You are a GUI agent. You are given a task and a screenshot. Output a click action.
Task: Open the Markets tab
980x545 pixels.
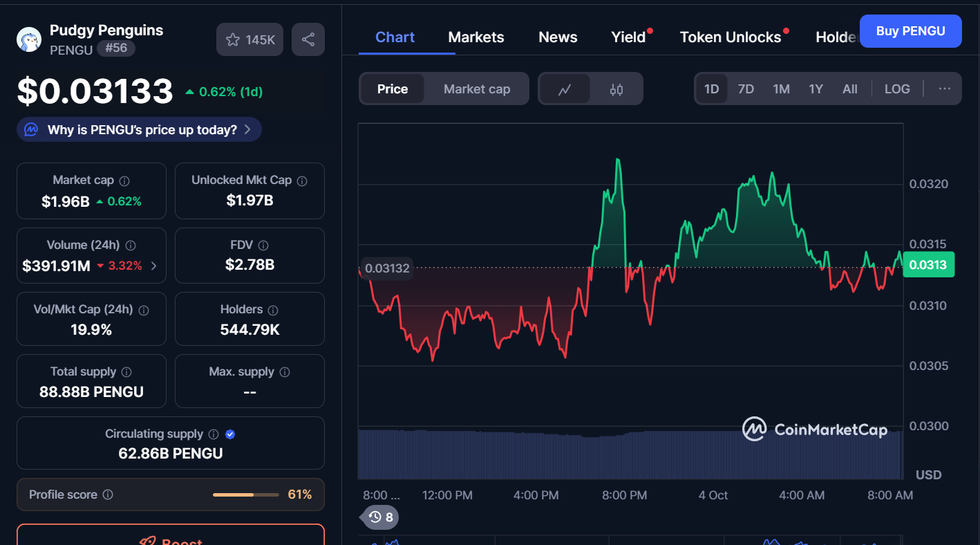(476, 37)
